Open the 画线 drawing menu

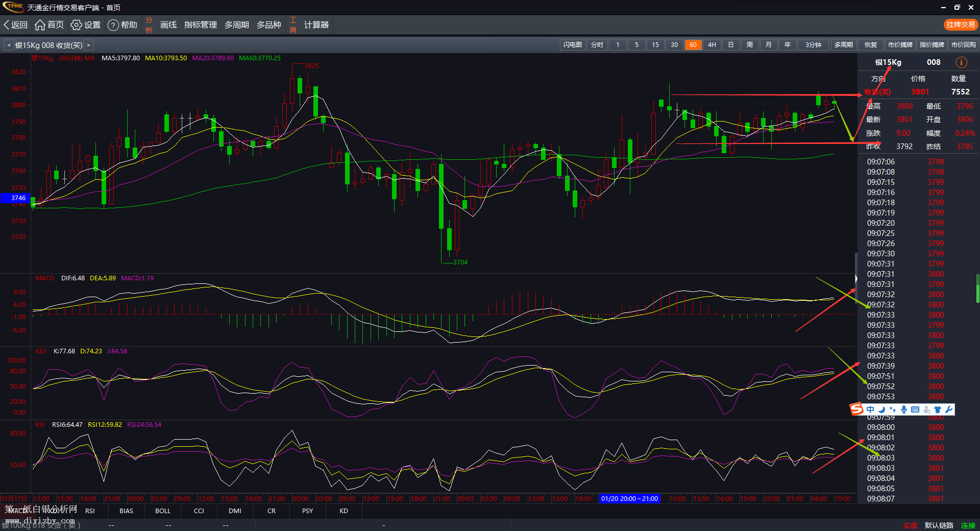pyautogui.click(x=168, y=25)
